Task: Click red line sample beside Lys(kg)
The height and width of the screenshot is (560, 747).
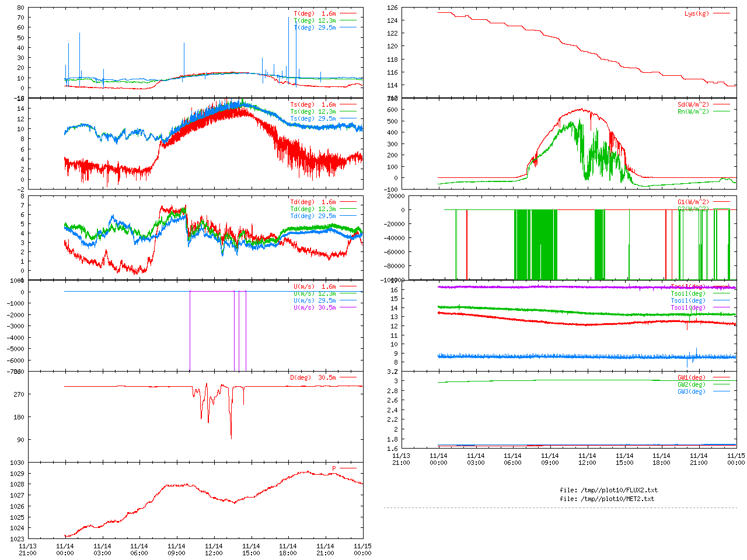Action: tap(721, 13)
